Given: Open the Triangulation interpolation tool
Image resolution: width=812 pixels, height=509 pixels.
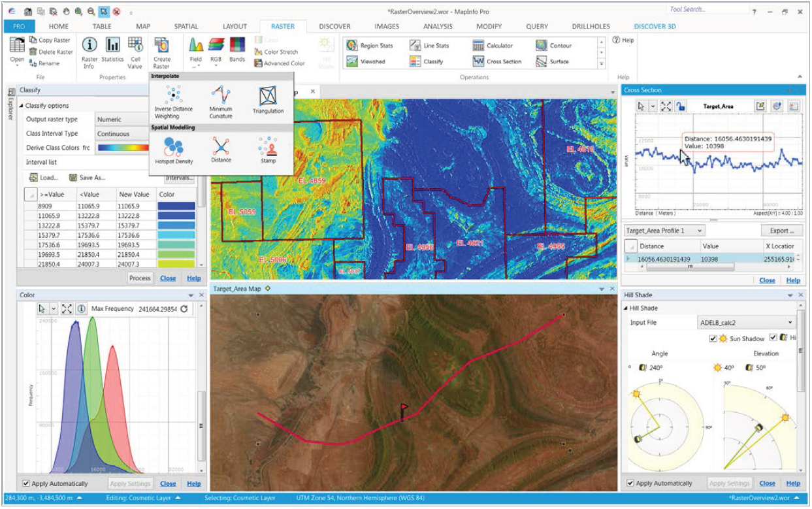Looking at the screenshot, I should click(x=269, y=99).
